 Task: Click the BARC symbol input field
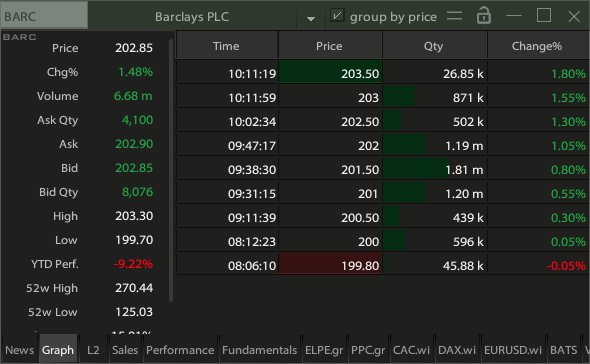pyautogui.click(x=44, y=16)
